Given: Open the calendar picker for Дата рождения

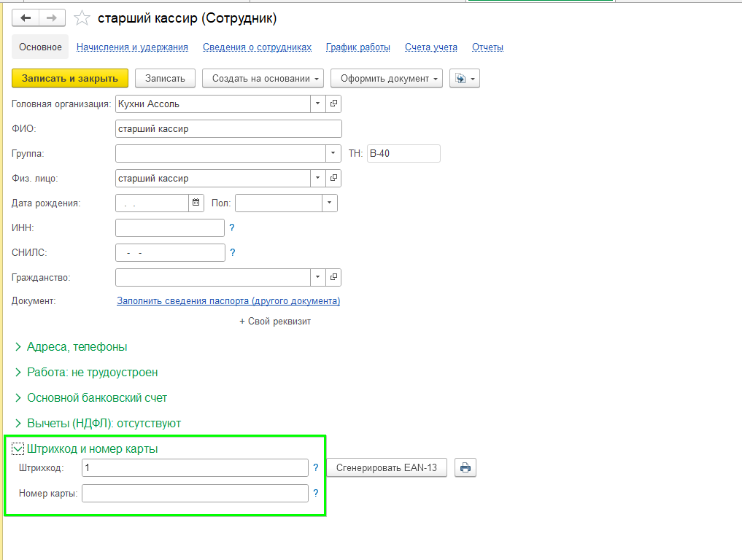Looking at the screenshot, I should (196, 203).
